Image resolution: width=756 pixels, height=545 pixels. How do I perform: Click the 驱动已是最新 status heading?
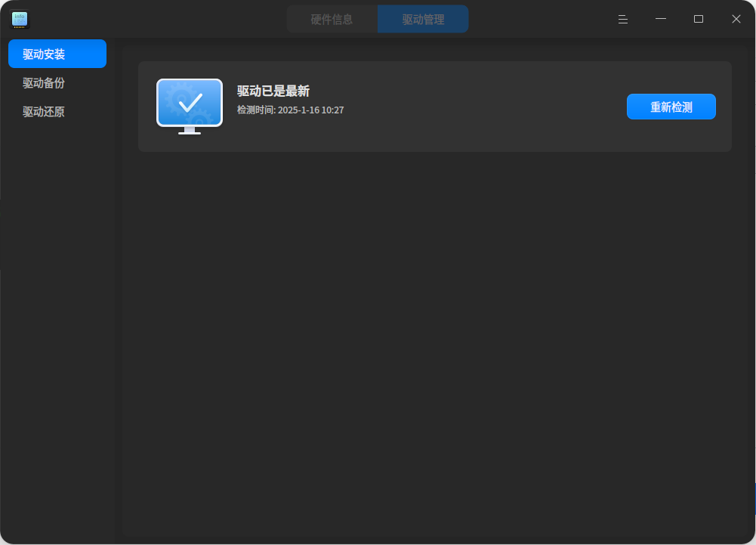[x=273, y=91]
